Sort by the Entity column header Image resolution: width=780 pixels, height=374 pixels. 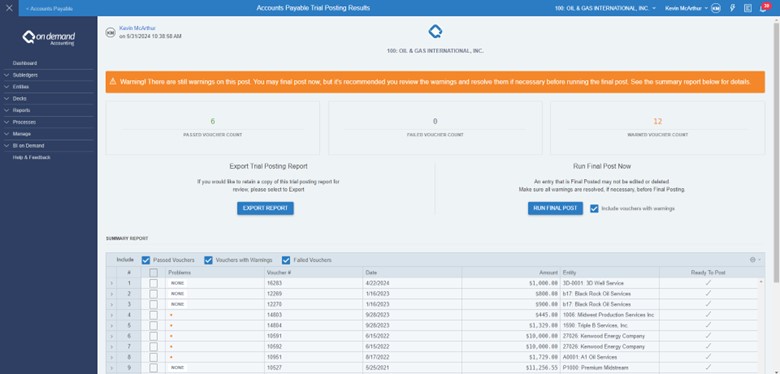click(x=610, y=273)
